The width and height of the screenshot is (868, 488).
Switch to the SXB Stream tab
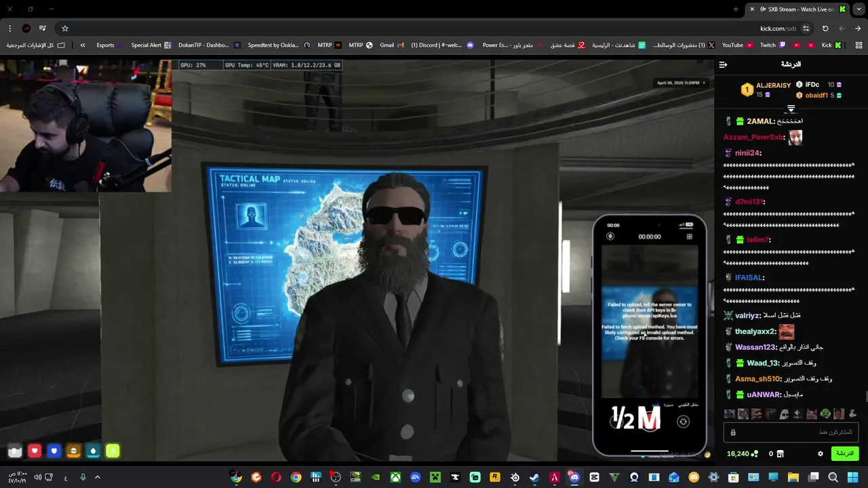pyautogui.click(x=797, y=9)
